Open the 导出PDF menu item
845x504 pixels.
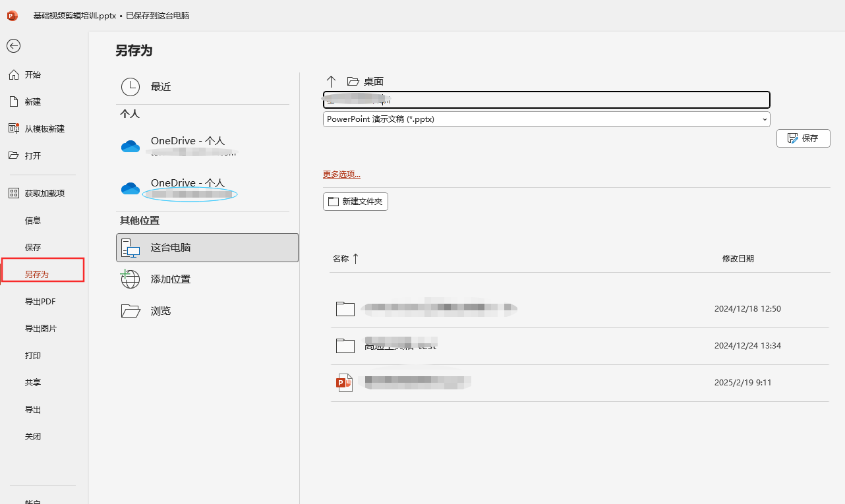click(x=40, y=302)
